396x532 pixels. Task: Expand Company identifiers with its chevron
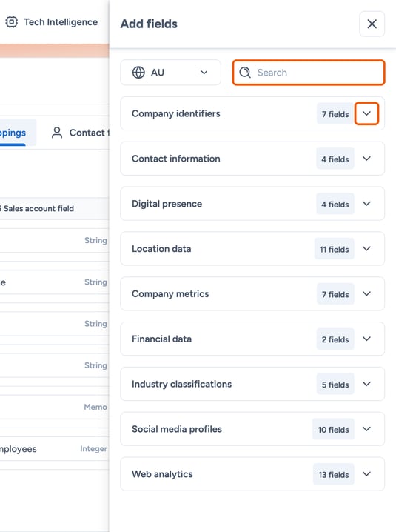pyautogui.click(x=366, y=113)
